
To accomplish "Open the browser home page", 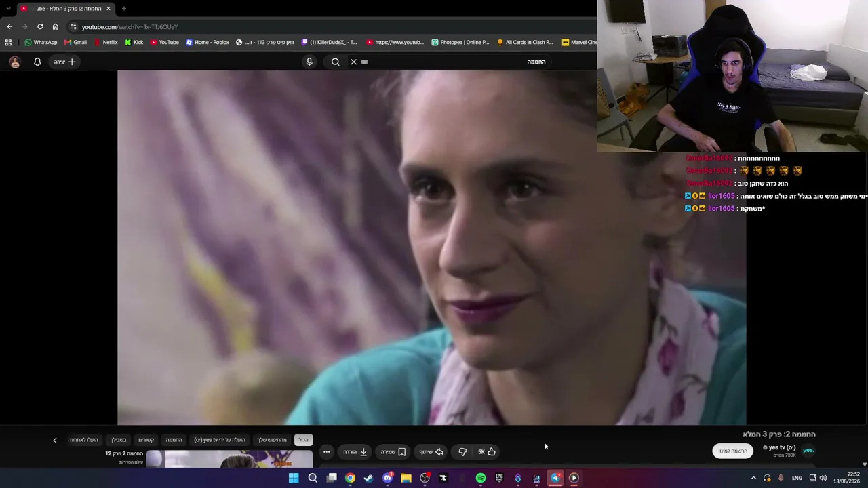I will click(56, 26).
